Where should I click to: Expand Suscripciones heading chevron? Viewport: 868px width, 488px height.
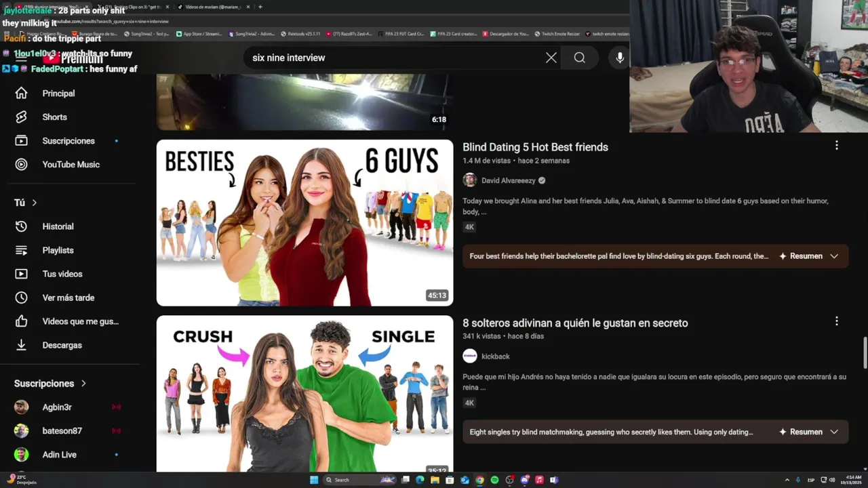coord(83,384)
